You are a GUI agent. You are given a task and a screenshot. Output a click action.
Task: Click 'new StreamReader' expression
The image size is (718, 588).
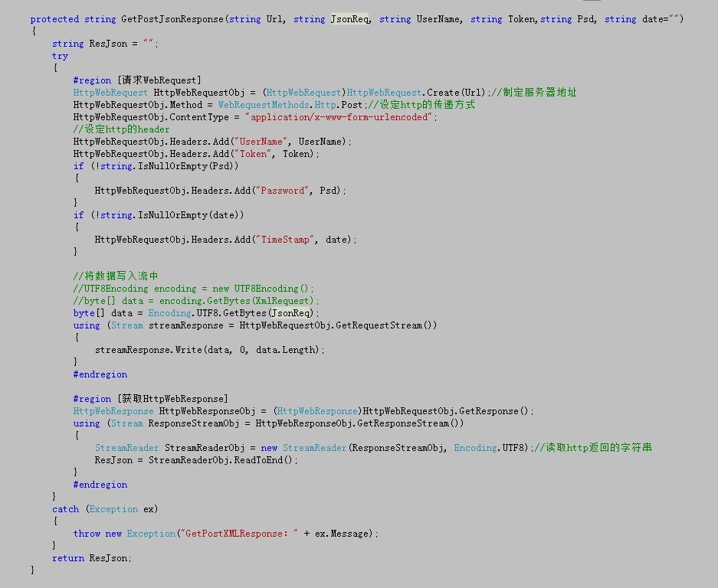tap(303, 448)
